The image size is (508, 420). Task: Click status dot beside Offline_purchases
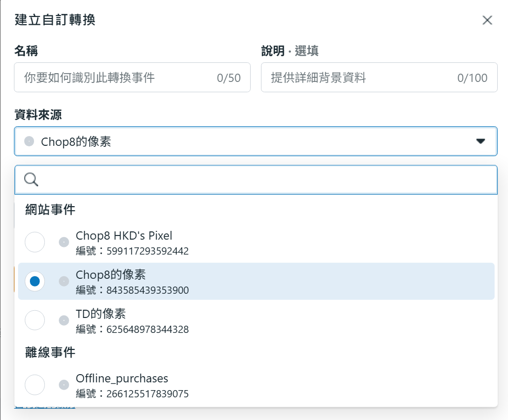click(x=64, y=384)
